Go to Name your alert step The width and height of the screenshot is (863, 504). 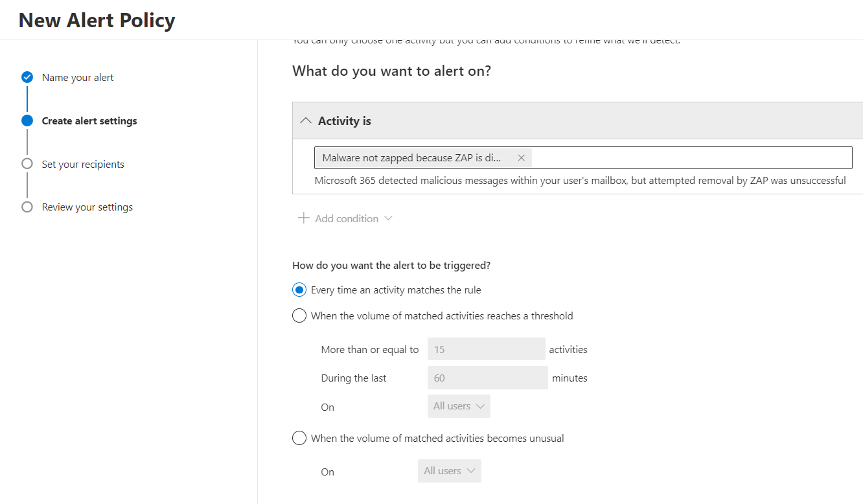click(x=78, y=78)
